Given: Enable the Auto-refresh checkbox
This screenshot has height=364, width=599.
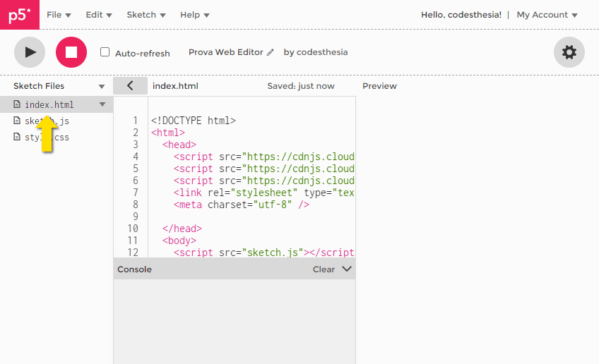Looking at the screenshot, I should (x=105, y=52).
